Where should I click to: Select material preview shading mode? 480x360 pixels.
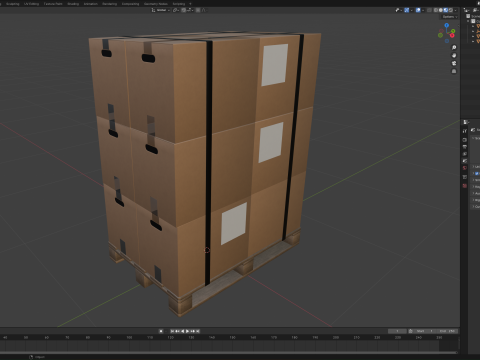(x=446, y=10)
